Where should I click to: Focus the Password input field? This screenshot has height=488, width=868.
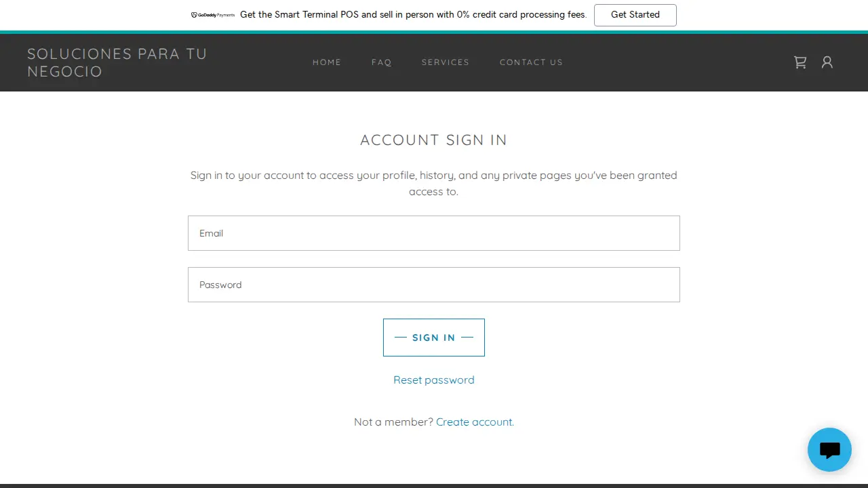click(434, 285)
